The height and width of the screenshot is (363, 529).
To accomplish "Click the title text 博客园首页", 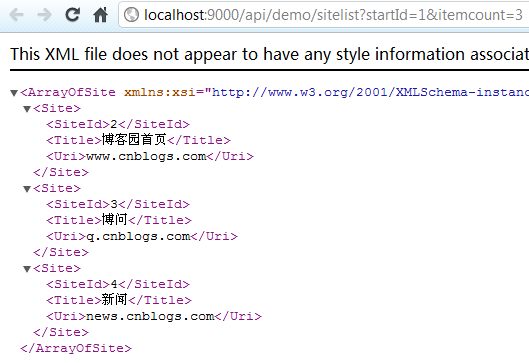I will (x=134, y=139).
